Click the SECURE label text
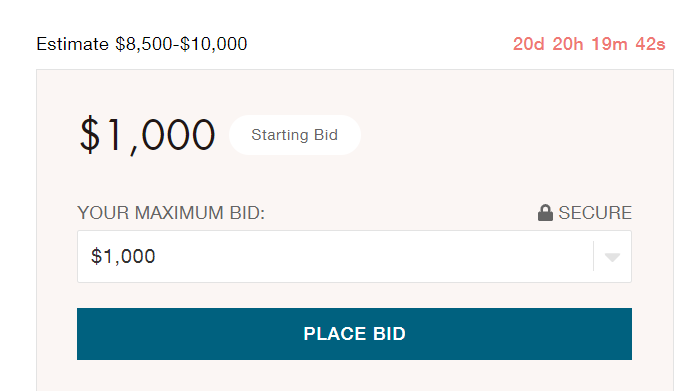This screenshot has width=692, height=391. 595,213
